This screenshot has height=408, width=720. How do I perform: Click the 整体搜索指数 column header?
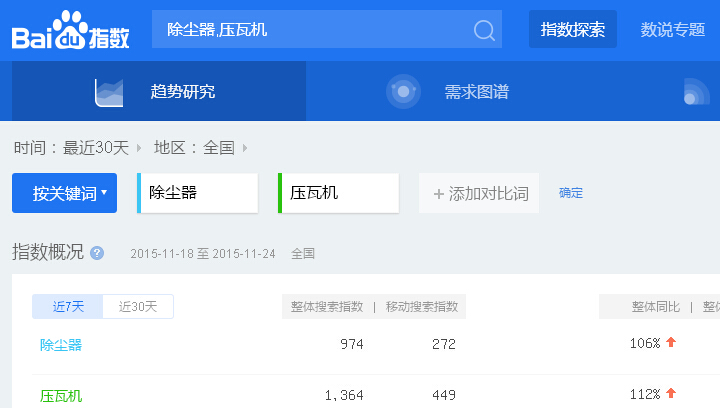[x=327, y=307]
